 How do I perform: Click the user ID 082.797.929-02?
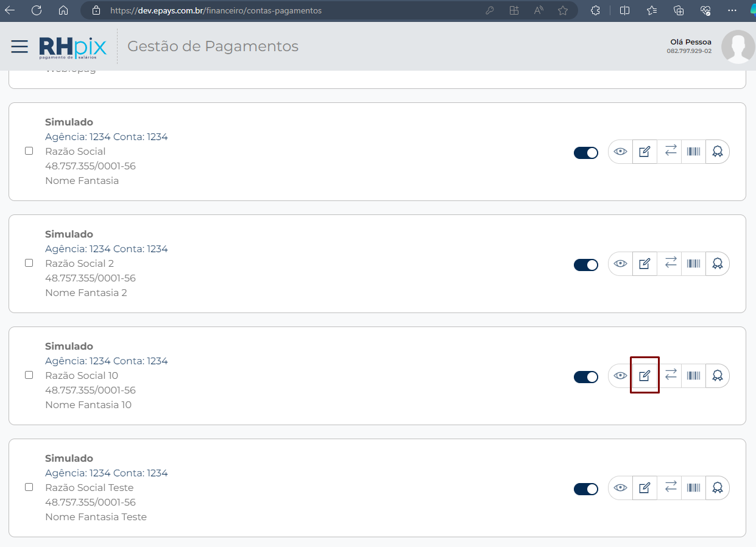(689, 51)
